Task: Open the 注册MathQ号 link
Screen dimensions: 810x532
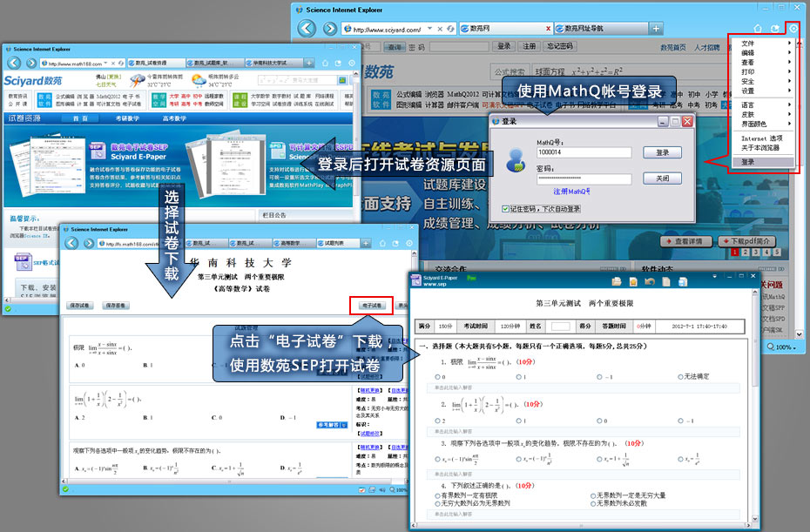Action: 571,192
